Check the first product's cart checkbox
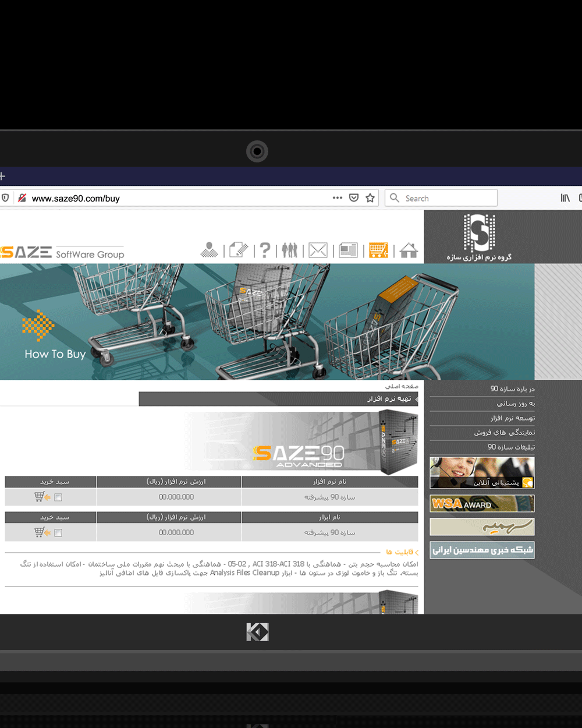The height and width of the screenshot is (728, 582). click(58, 497)
